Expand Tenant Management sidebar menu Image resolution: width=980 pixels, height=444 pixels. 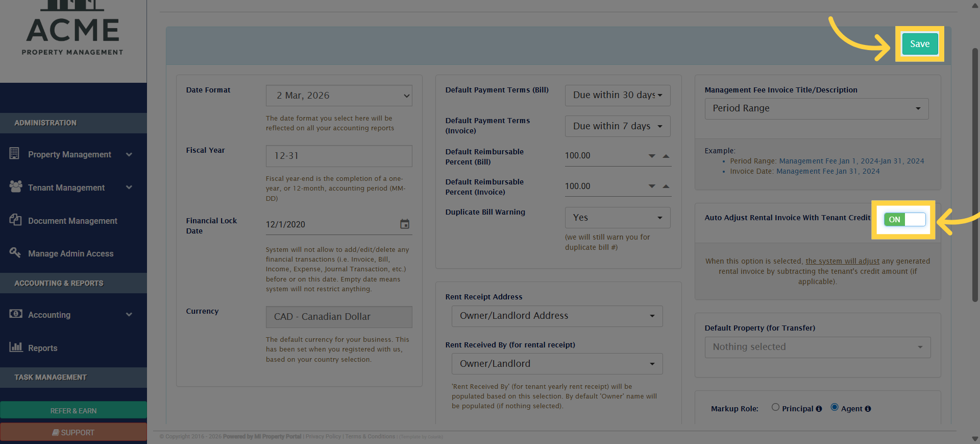pos(73,188)
